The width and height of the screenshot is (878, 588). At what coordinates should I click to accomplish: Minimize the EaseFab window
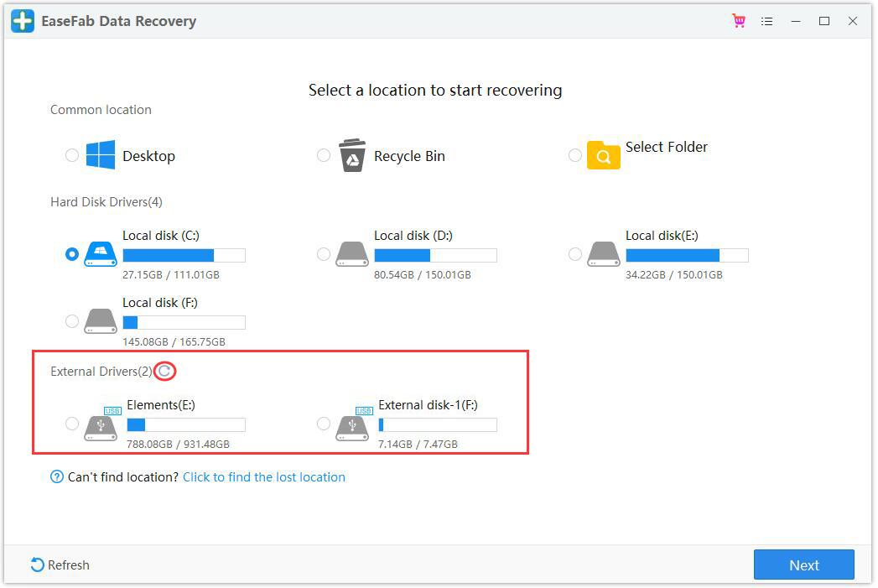point(796,21)
